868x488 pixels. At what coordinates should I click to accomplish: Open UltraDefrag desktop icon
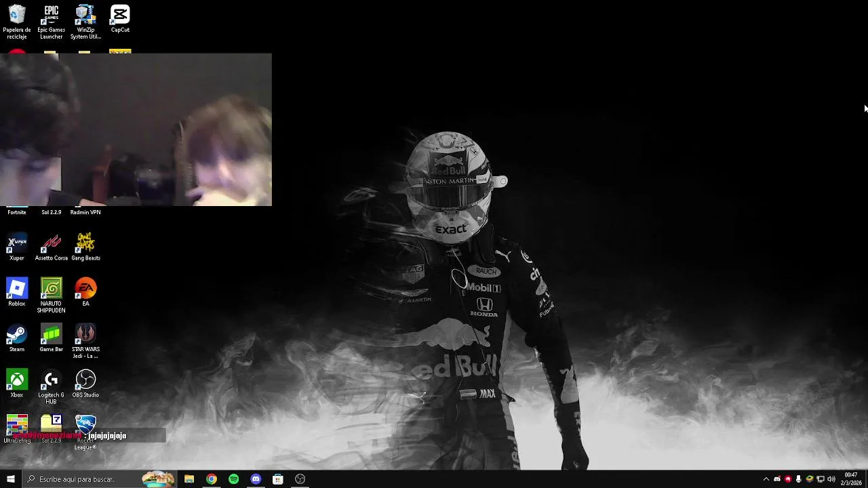17,430
